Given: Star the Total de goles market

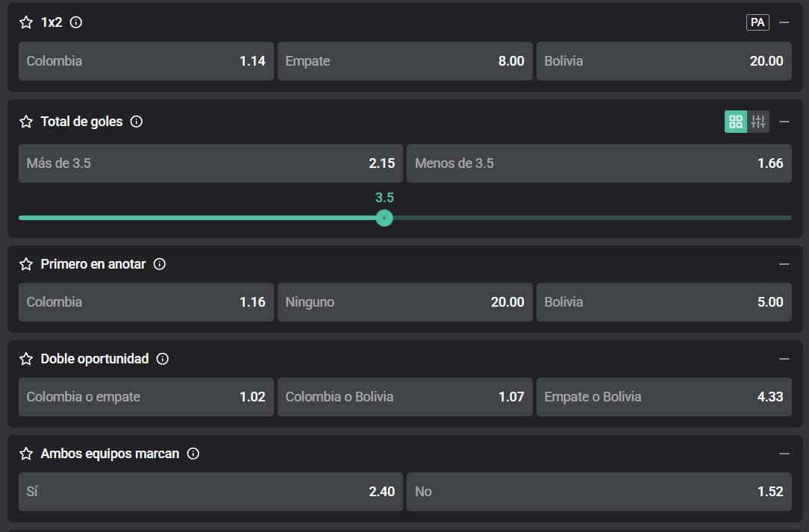Looking at the screenshot, I should [x=26, y=122].
